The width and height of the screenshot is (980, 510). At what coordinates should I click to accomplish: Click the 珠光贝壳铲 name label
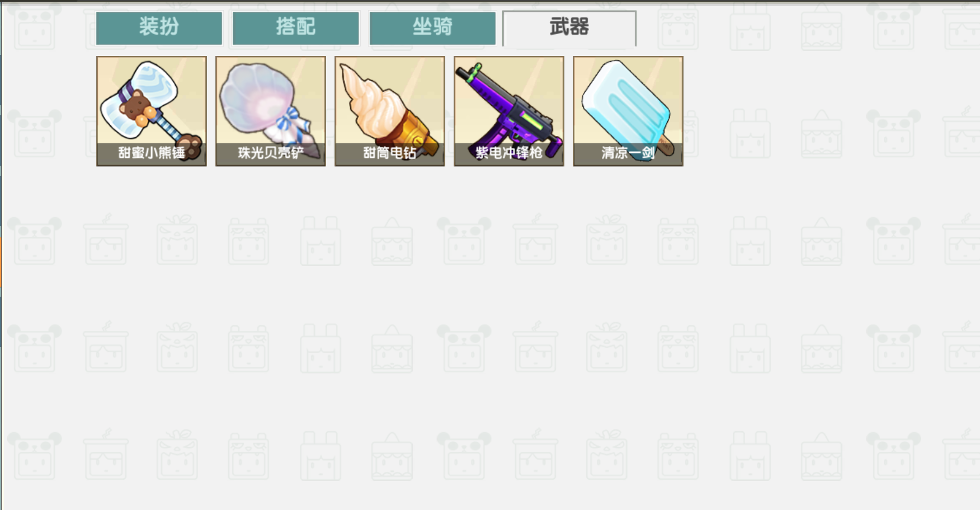click(x=271, y=153)
